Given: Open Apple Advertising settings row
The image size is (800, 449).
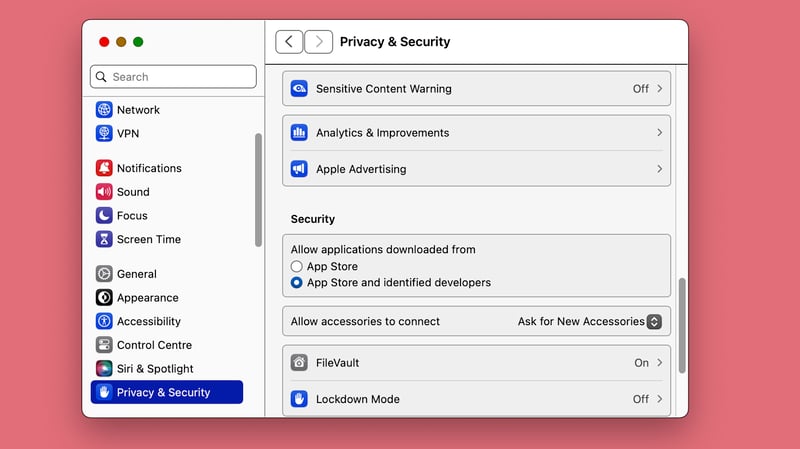Looking at the screenshot, I should 476,169.
